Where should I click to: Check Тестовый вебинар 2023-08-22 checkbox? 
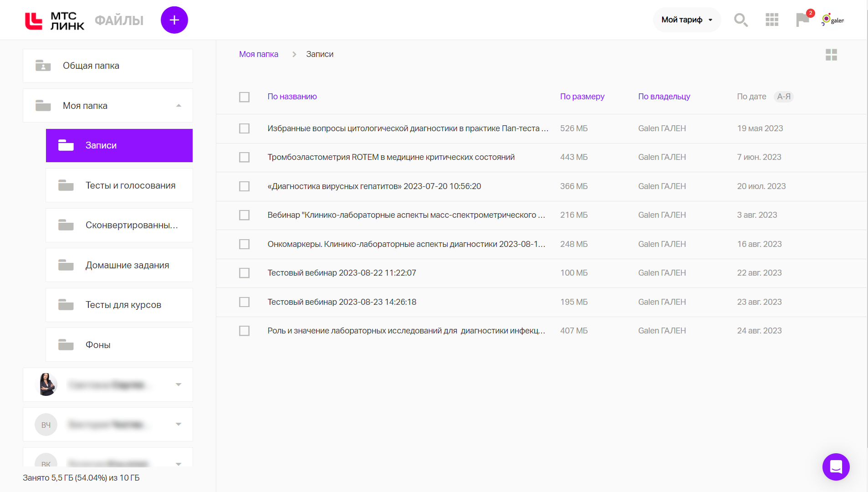pyautogui.click(x=245, y=273)
